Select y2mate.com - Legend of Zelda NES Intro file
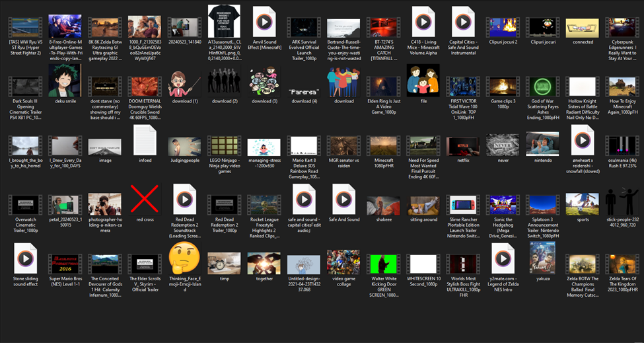Viewport: 644px width, 343px height. 503,259
